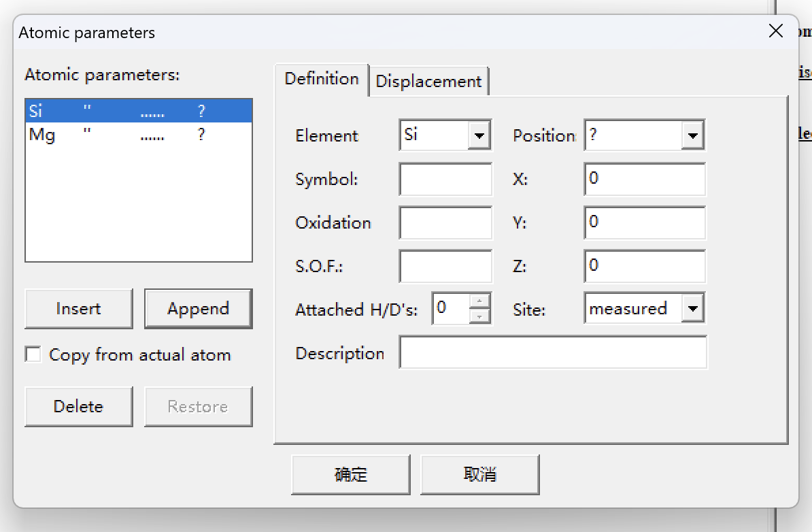812x532 pixels.
Task: Select the Si row in atom list
Action: tap(138, 111)
